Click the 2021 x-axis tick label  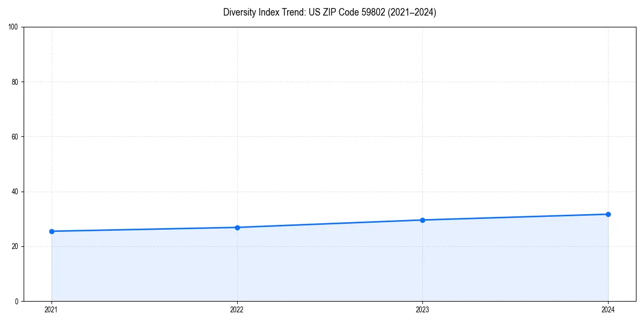pyautogui.click(x=52, y=309)
